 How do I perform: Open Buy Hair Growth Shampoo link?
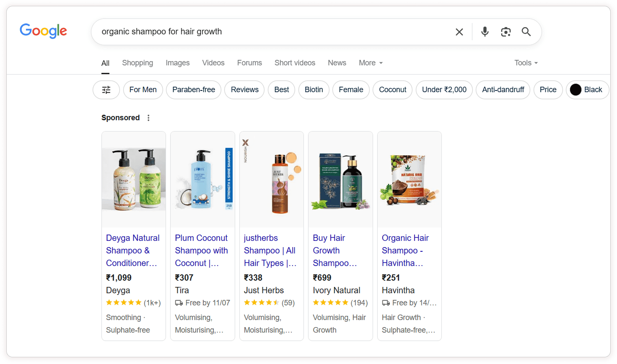tap(335, 250)
